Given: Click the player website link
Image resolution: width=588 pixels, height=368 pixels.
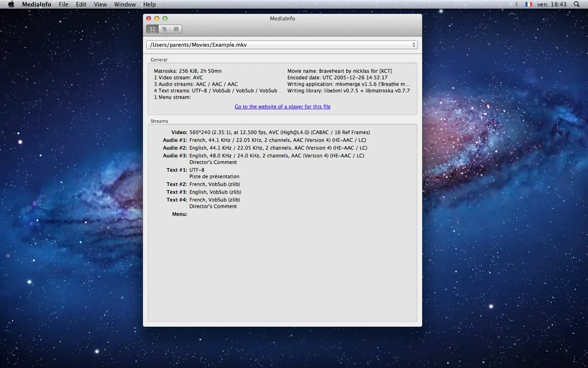Looking at the screenshot, I should coord(282,106).
